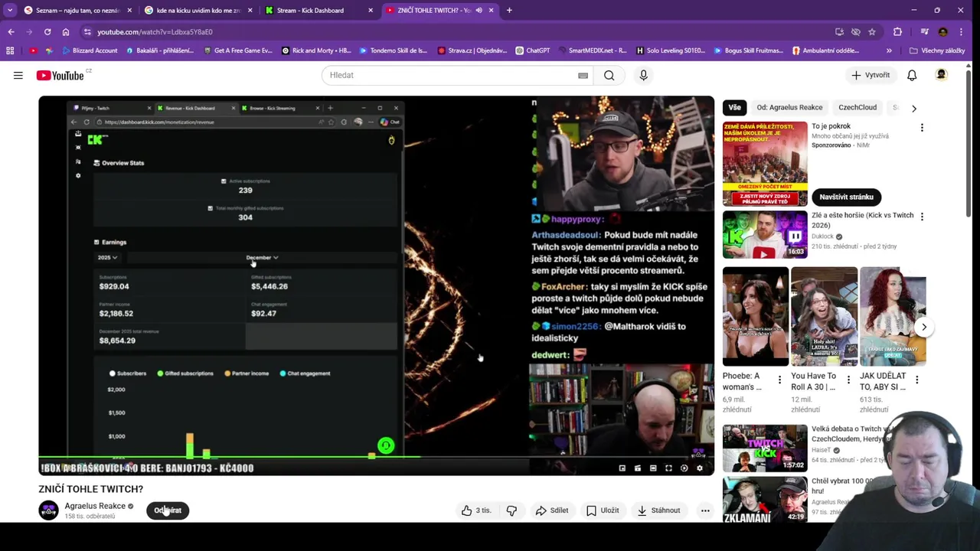Bookmark this page with the star
This screenshot has height=551, width=980.
872,31
